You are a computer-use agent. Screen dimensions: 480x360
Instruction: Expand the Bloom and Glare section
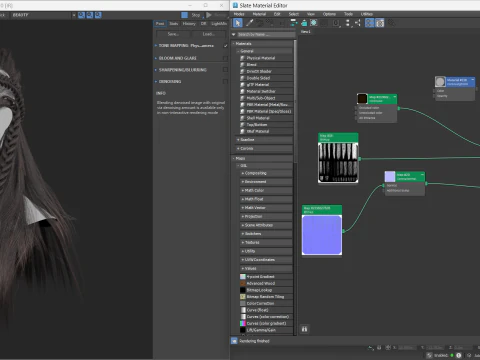point(156,58)
